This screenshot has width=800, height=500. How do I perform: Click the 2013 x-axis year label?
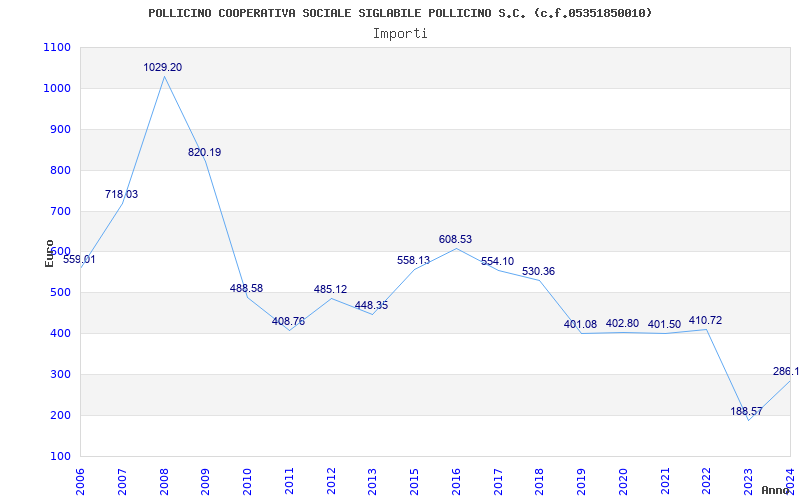point(373,480)
